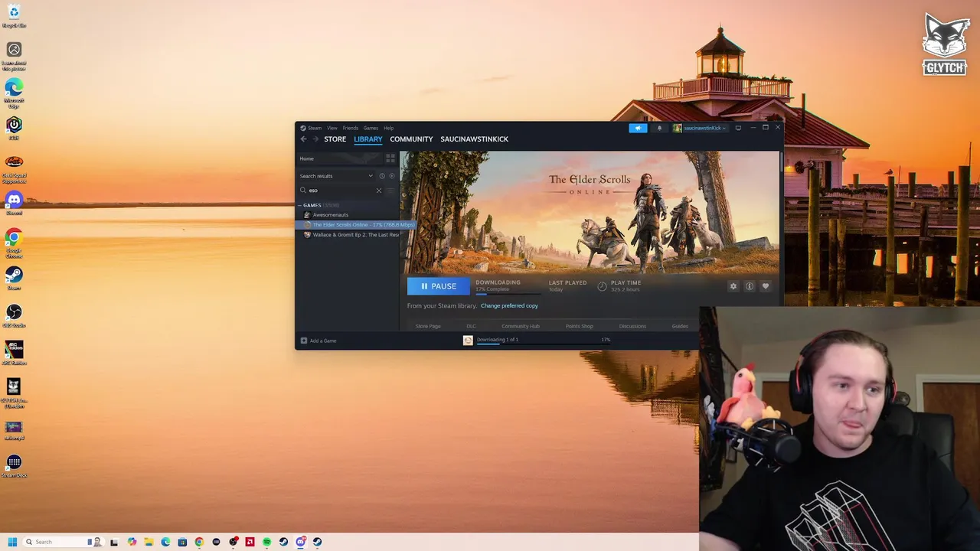Open Discussions tab for the game
The width and height of the screenshot is (980, 551).
(x=632, y=326)
